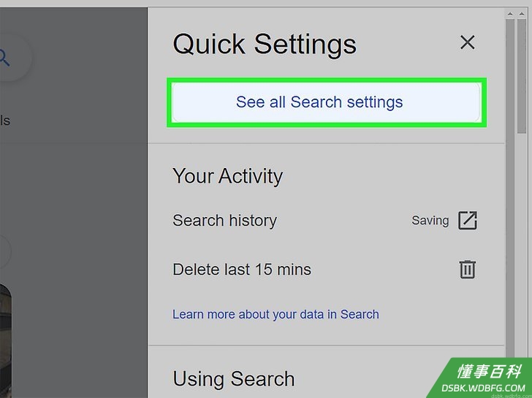Open See all Search settings
The height and width of the screenshot is (398, 532).
(x=326, y=102)
